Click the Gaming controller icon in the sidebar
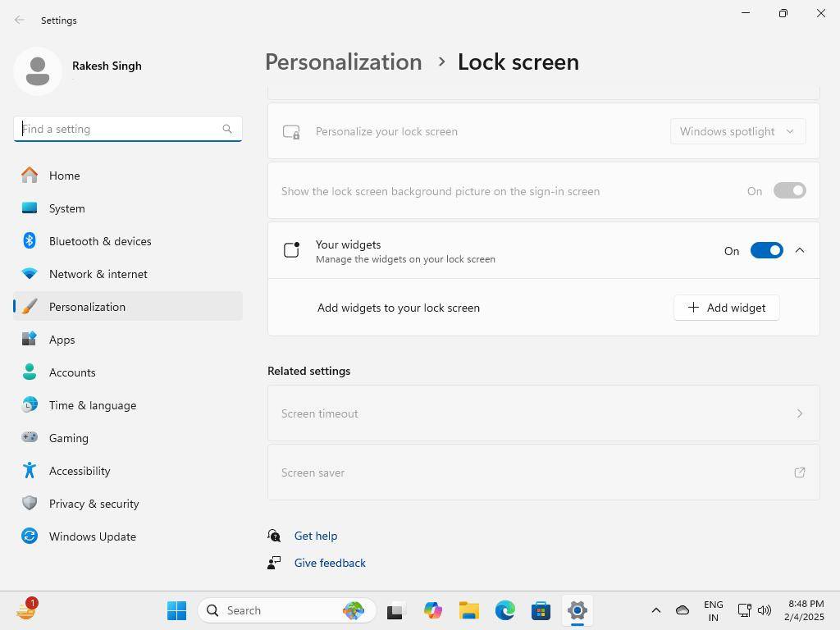840x630 pixels. coord(30,437)
